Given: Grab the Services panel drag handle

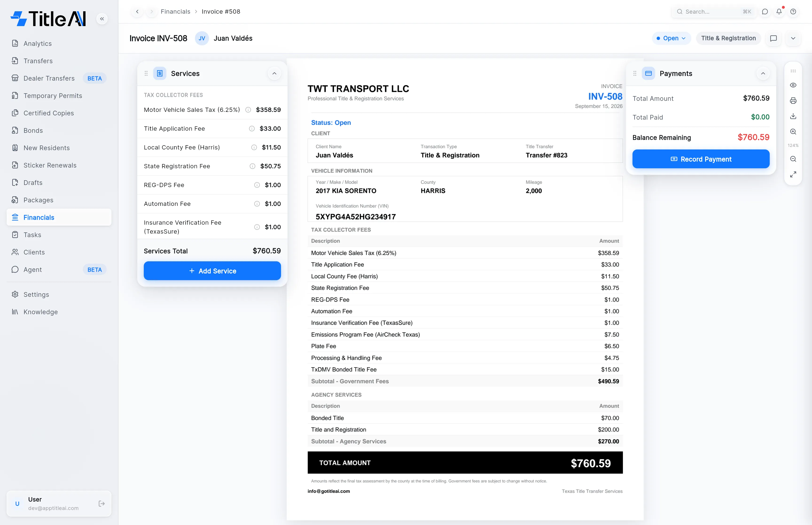Looking at the screenshot, I should [146, 73].
